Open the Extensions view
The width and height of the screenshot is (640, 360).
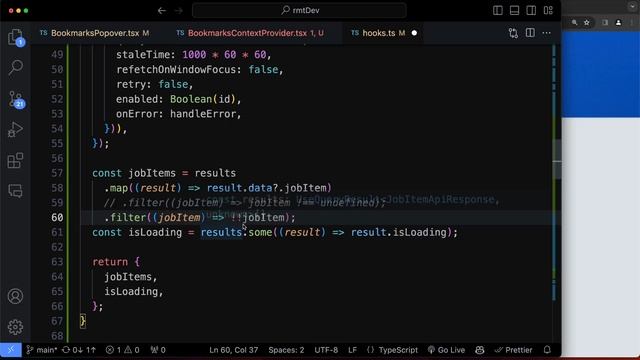click(x=16, y=160)
